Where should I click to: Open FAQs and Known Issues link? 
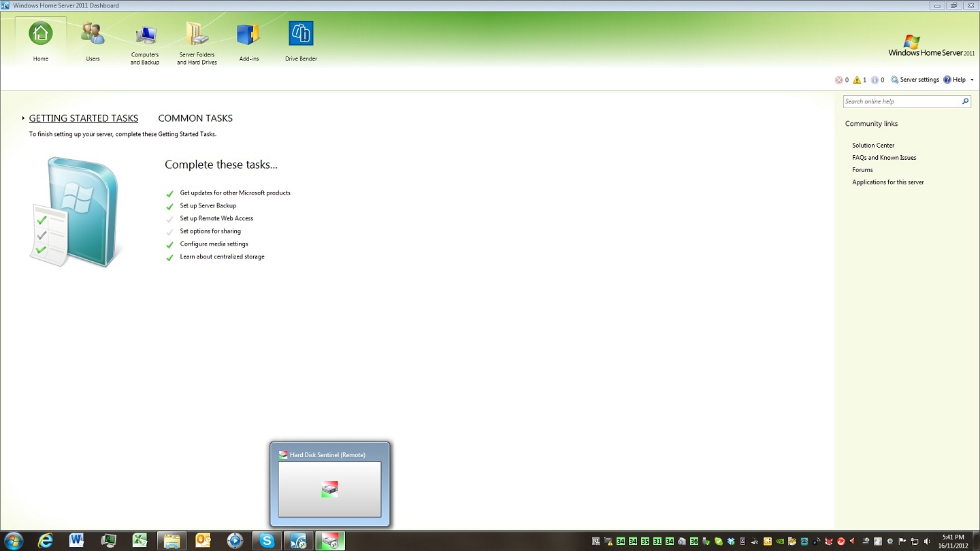click(x=884, y=158)
